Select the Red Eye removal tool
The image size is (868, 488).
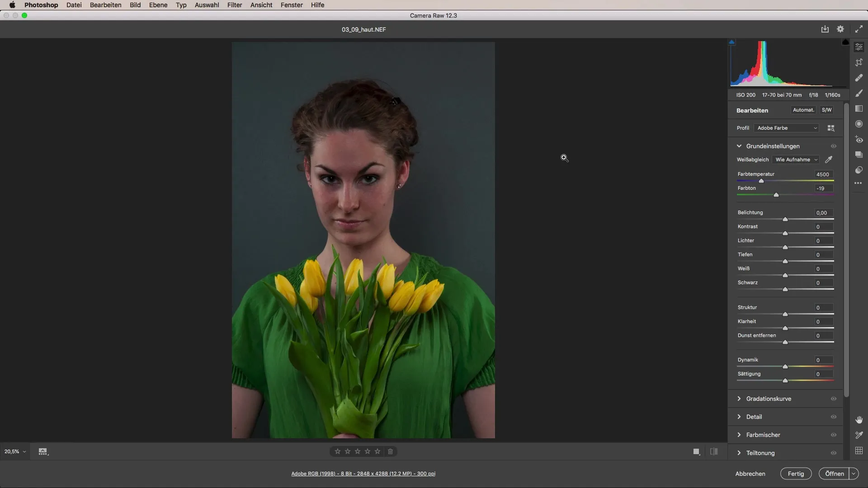click(859, 139)
